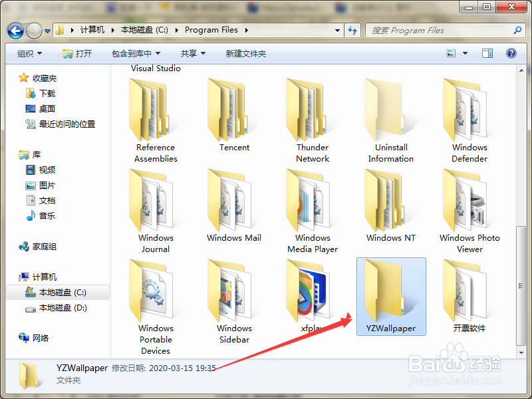This screenshot has width=532, height=399.
Task: Open recent pages dropdown beside navigation arrows
Action: point(47,31)
